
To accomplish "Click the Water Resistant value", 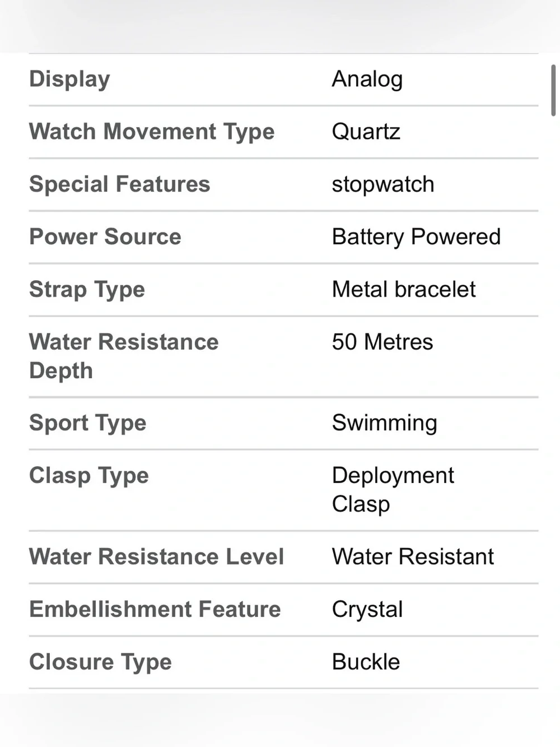I will (413, 557).
